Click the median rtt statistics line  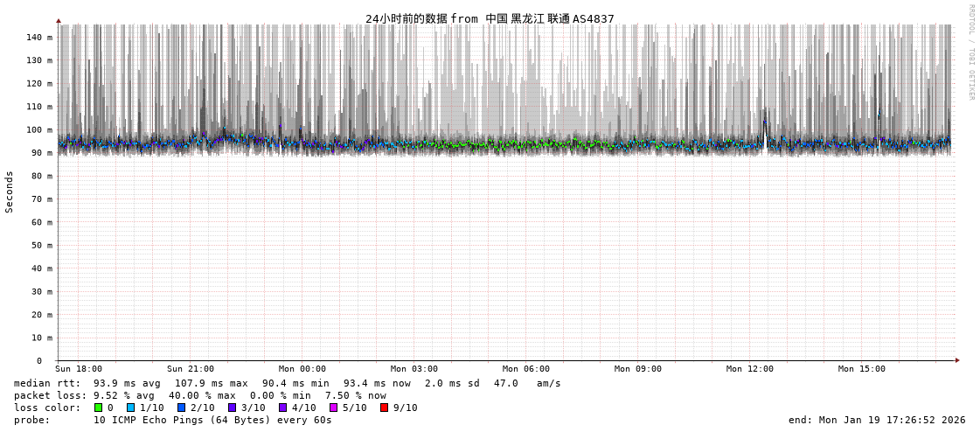pyautogui.click(x=287, y=383)
